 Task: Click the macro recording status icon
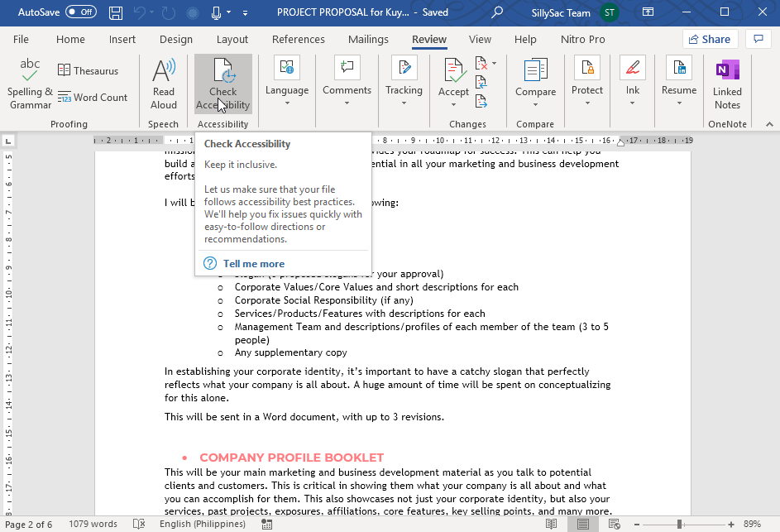click(266, 524)
